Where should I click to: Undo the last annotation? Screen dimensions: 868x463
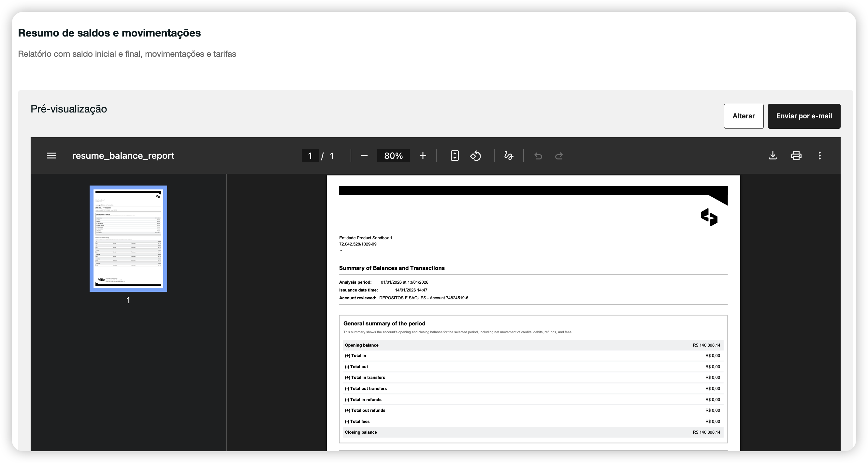pos(538,156)
